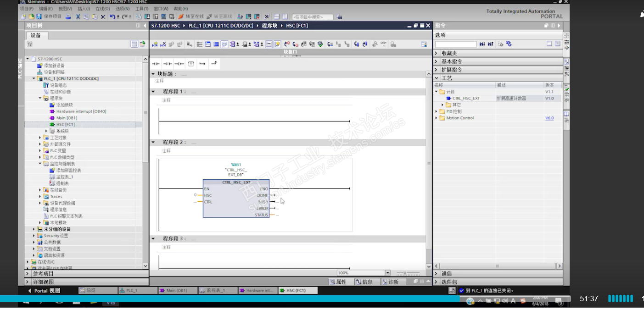Image resolution: width=644 pixels, height=315 pixels.
Task: Select 监控表_1 in project tree
Action: 65,177
